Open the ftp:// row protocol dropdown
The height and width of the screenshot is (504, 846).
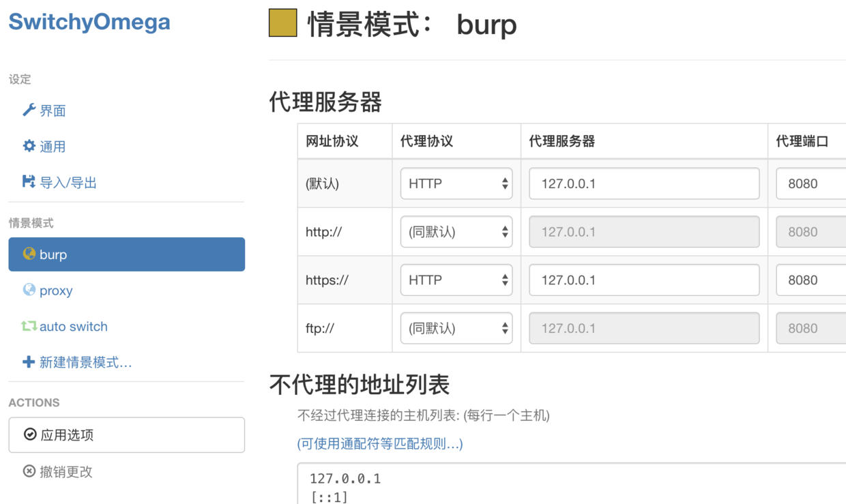tap(456, 328)
